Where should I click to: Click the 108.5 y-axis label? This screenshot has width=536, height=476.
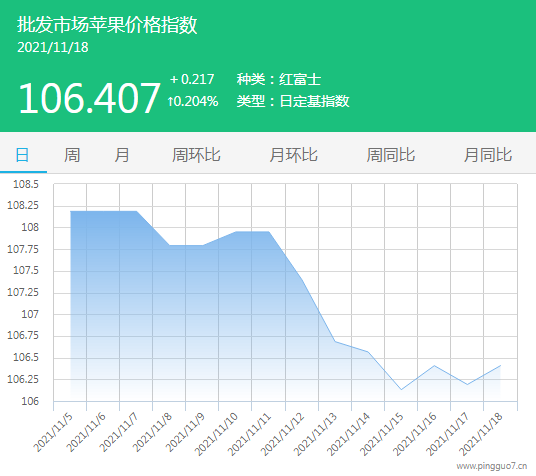click(26, 184)
